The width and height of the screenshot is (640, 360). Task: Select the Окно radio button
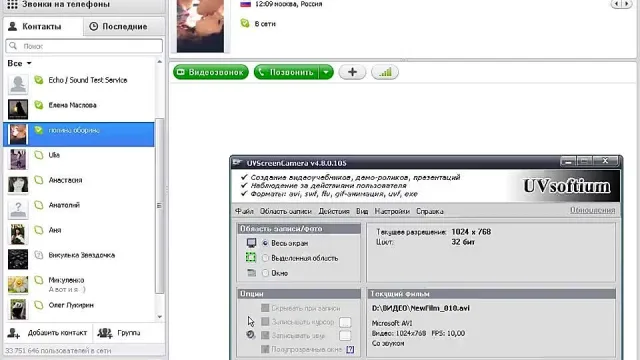pos(265,273)
